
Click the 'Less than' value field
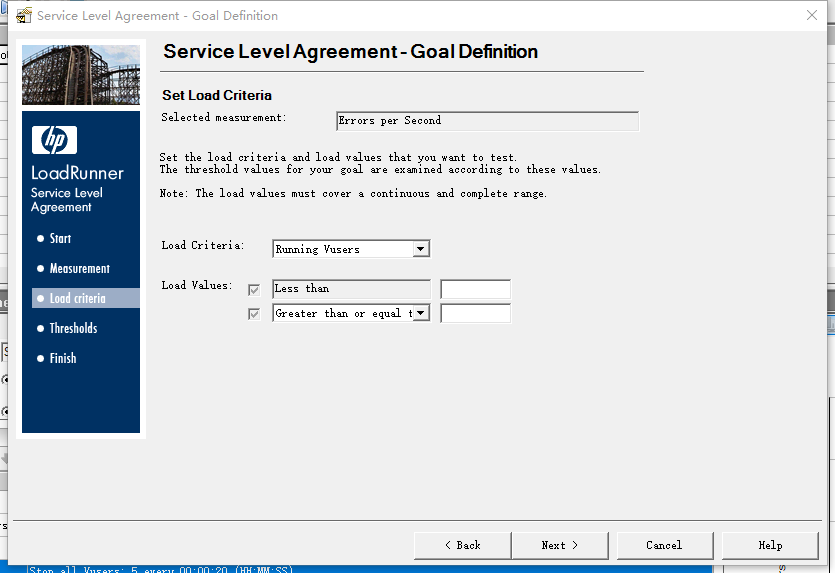[476, 289]
